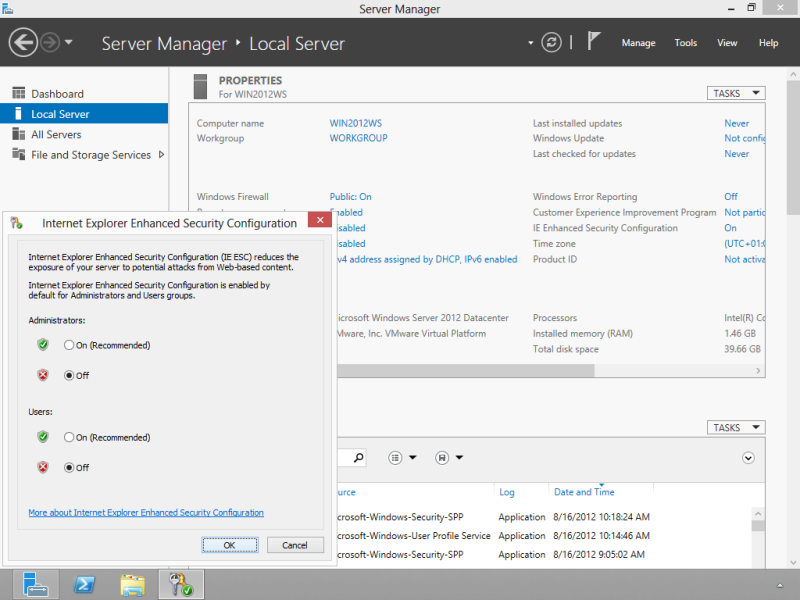Select Administrators Off radio button
This screenshot has height=600, width=800.
69,376
